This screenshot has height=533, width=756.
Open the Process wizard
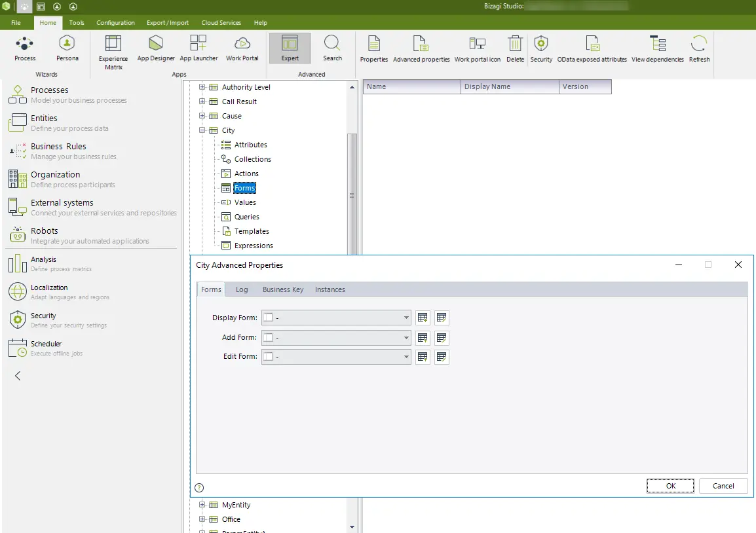pyautogui.click(x=25, y=48)
